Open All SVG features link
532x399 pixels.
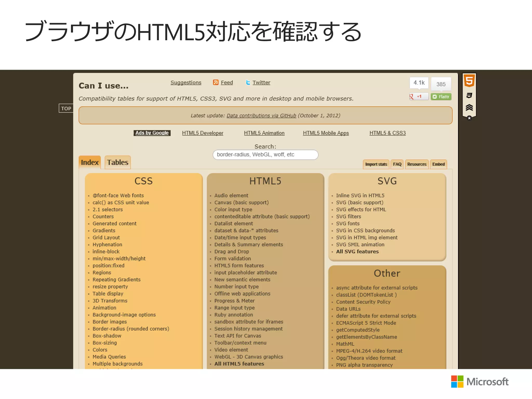click(357, 251)
